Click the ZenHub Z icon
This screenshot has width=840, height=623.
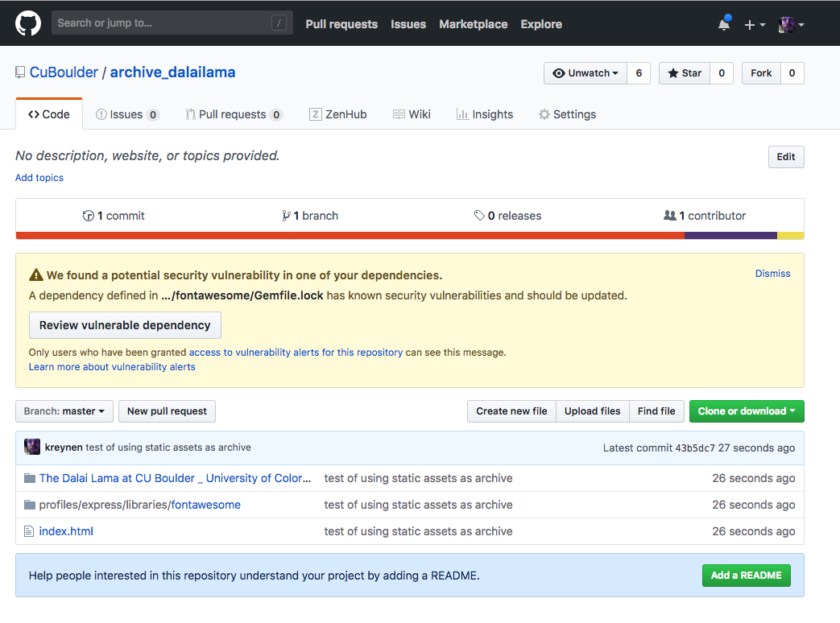click(315, 114)
